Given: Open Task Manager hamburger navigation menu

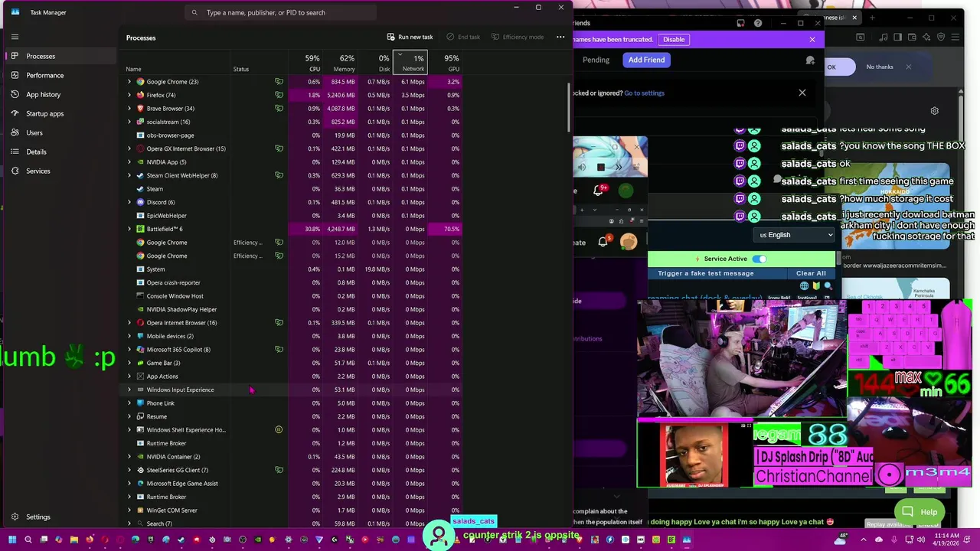Looking at the screenshot, I should click(15, 37).
